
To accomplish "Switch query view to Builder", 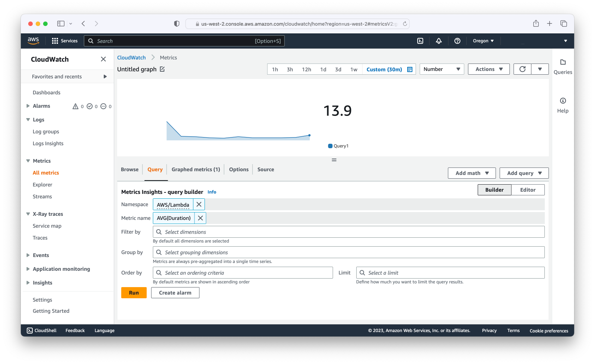I will coord(495,190).
